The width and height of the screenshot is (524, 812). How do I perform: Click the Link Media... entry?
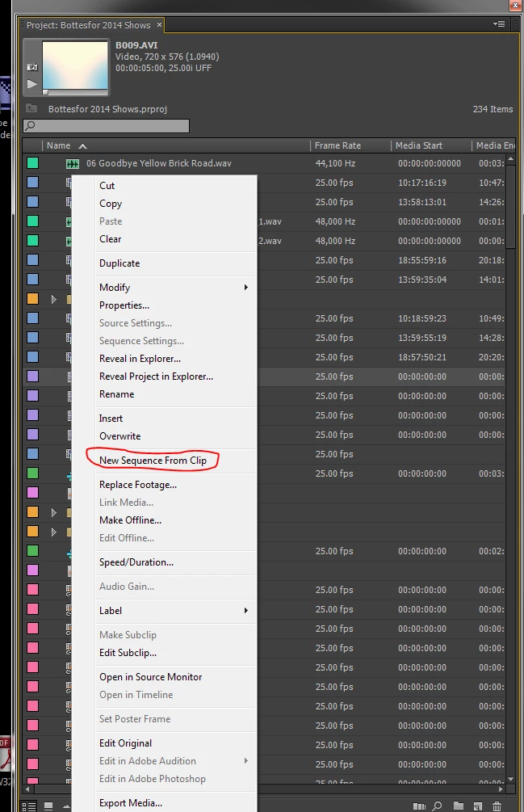pos(126,503)
